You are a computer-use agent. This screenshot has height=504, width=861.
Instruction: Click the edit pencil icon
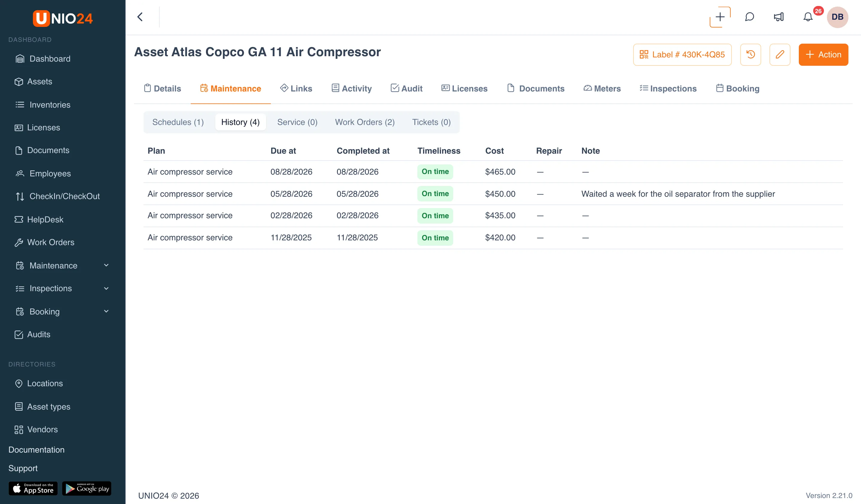pyautogui.click(x=780, y=55)
